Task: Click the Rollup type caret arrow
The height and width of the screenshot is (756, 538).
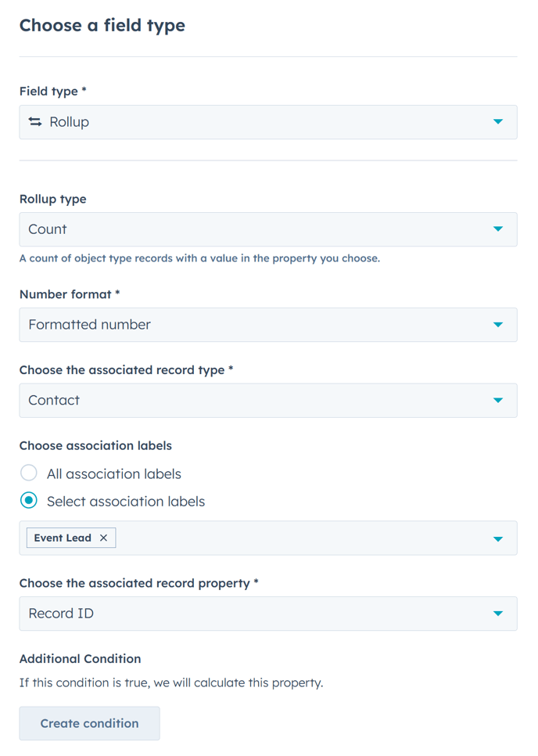Action: point(498,229)
